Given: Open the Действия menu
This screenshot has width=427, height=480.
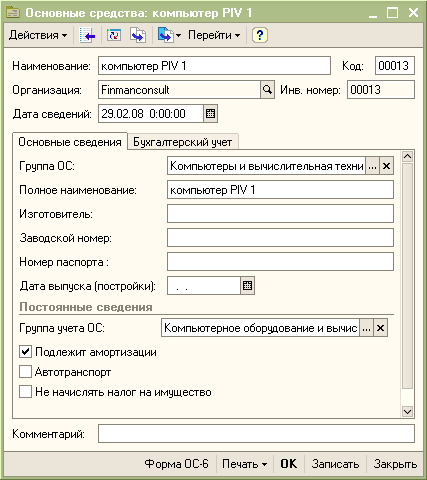Looking at the screenshot, I should (38, 35).
